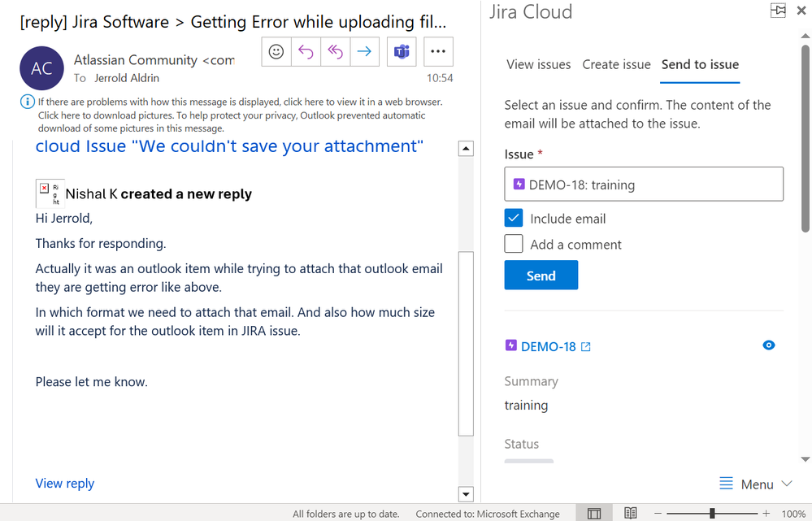Open more actions ellipsis menu

point(438,52)
